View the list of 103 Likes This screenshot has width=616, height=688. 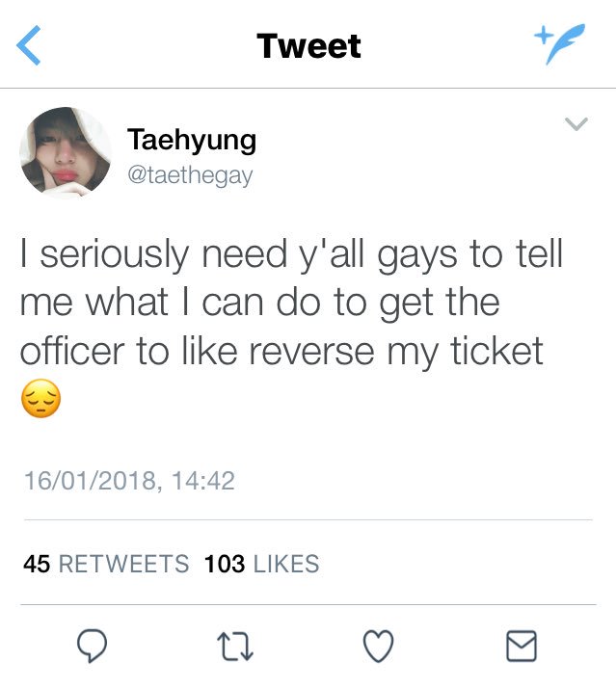[x=261, y=564]
